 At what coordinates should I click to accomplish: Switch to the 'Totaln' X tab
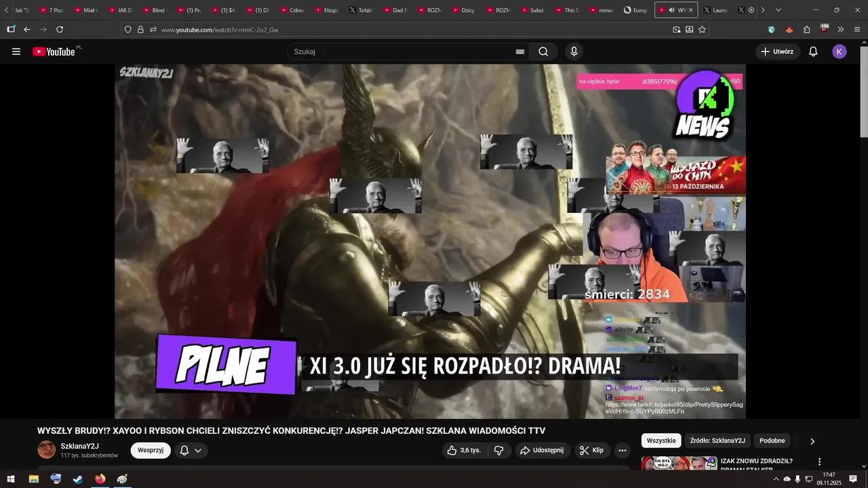(361, 10)
